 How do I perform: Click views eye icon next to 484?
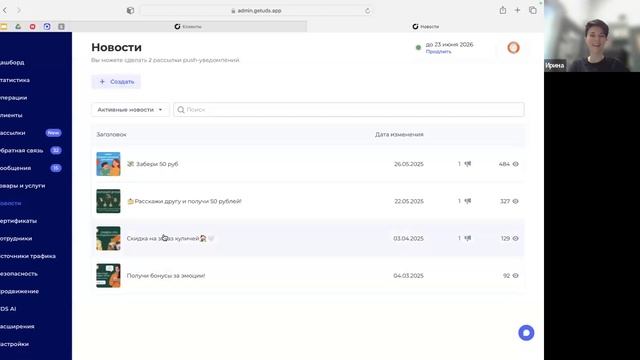[x=516, y=164]
